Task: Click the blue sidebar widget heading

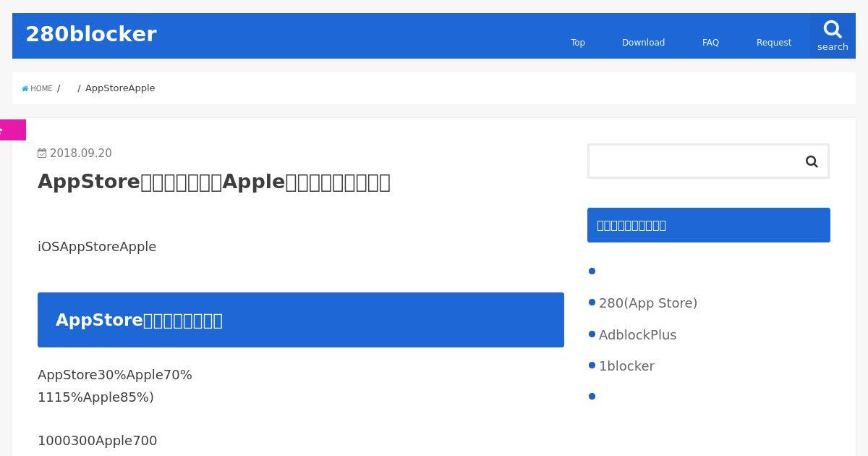Action: tap(709, 225)
